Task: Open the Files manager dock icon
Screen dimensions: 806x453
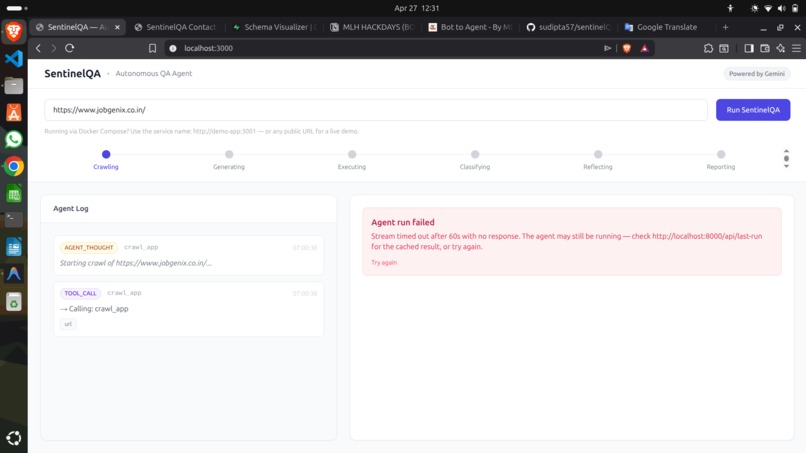Action: point(14,86)
